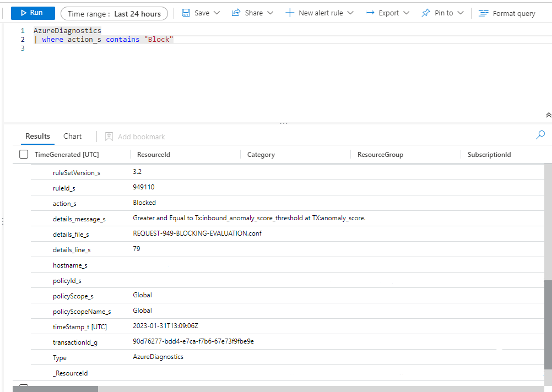The height and width of the screenshot is (392, 552).
Task: Switch to the Chart tab
Action: click(72, 136)
